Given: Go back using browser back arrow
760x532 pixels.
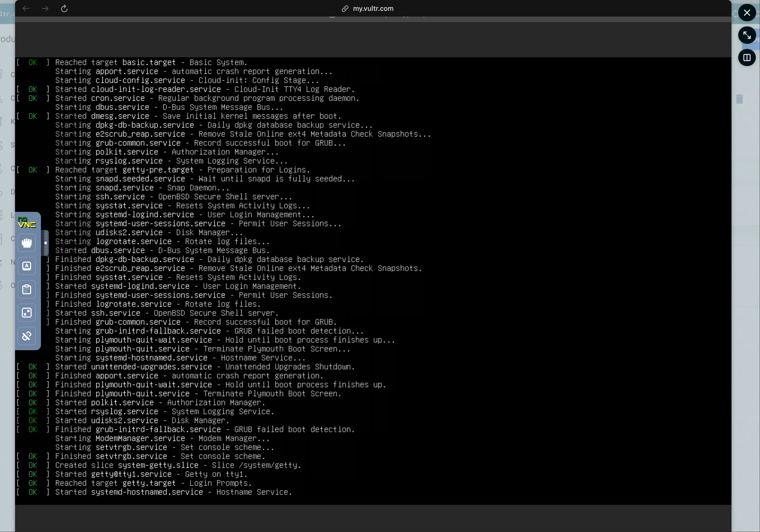Looking at the screenshot, I should (26, 9).
